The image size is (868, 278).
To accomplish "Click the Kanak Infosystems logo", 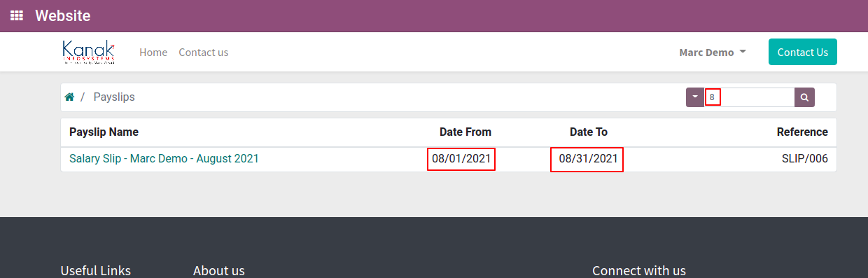I will coord(88,53).
